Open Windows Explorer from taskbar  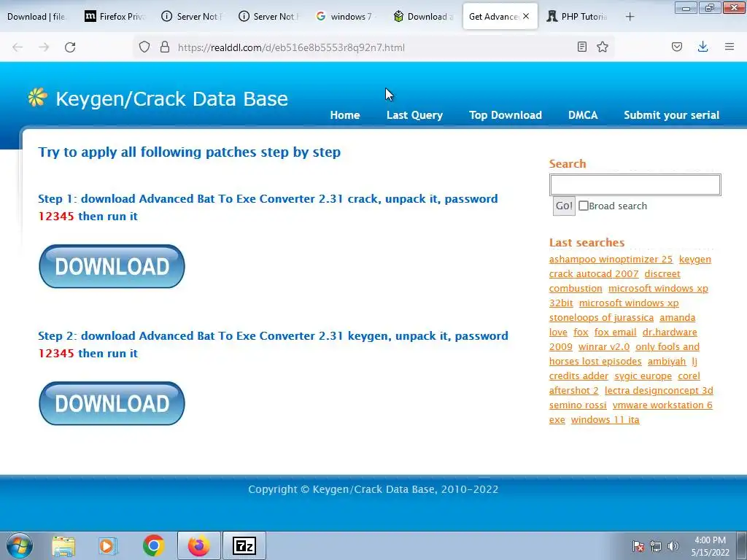[x=63, y=546]
